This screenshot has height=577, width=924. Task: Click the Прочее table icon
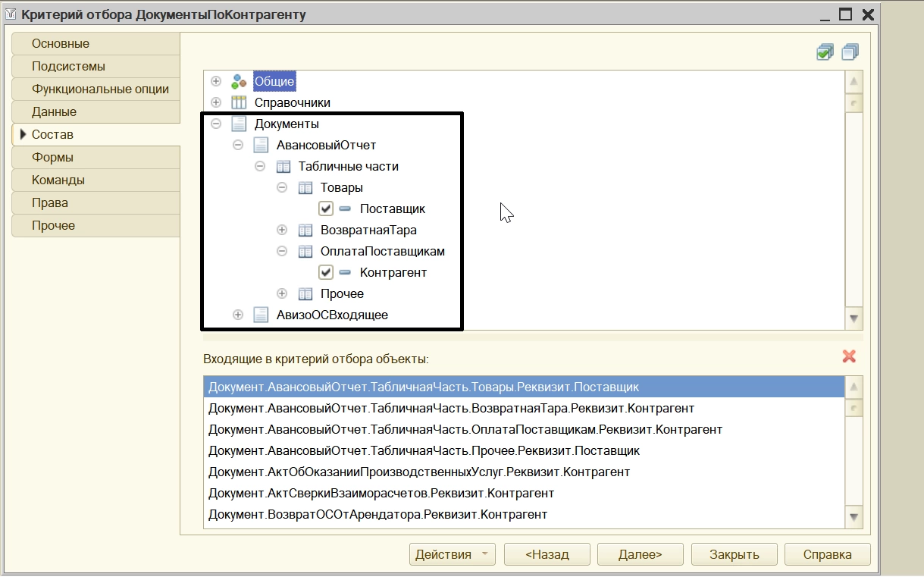tap(305, 293)
